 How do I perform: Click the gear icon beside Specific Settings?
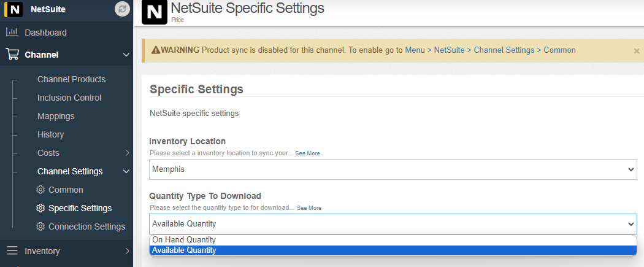pyautogui.click(x=40, y=208)
